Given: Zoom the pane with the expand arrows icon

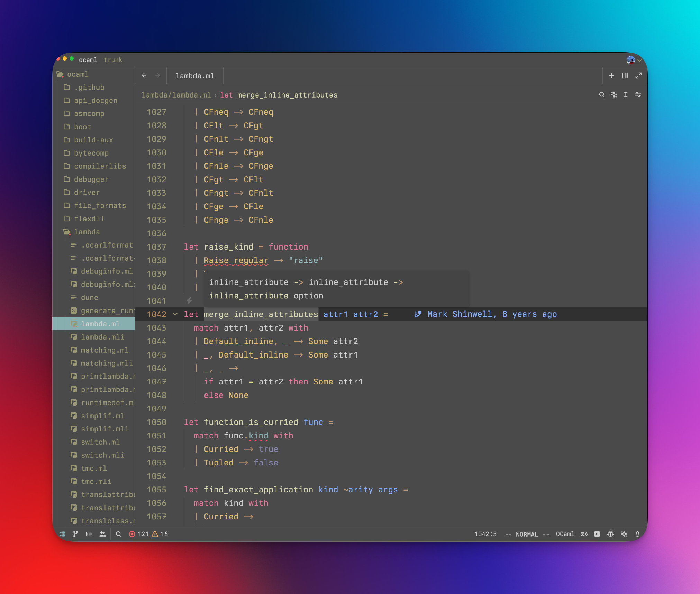Looking at the screenshot, I should pyautogui.click(x=638, y=75).
